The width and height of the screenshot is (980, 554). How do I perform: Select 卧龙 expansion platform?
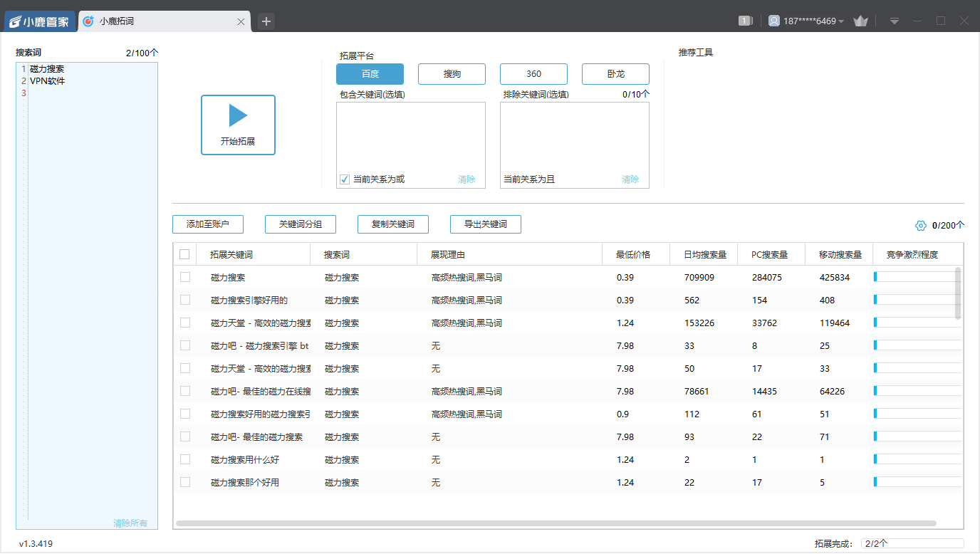point(615,74)
